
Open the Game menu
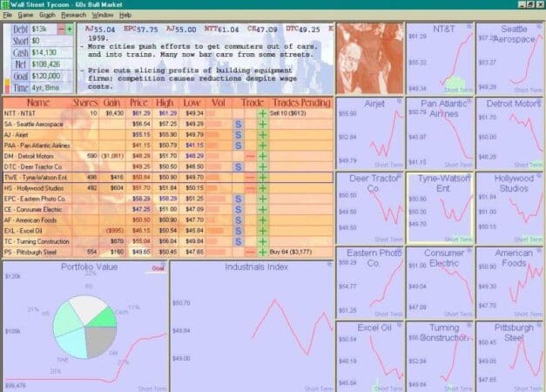(25, 15)
